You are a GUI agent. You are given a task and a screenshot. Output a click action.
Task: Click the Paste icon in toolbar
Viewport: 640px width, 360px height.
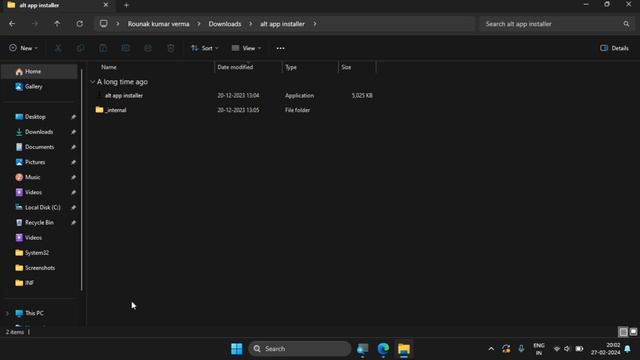pyautogui.click(x=103, y=48)
